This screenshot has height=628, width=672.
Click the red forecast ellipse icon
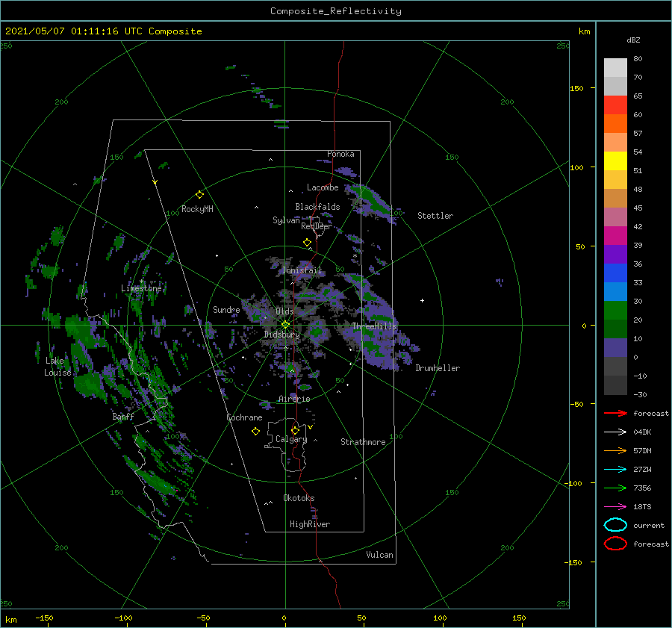click(x=615, y=544)
